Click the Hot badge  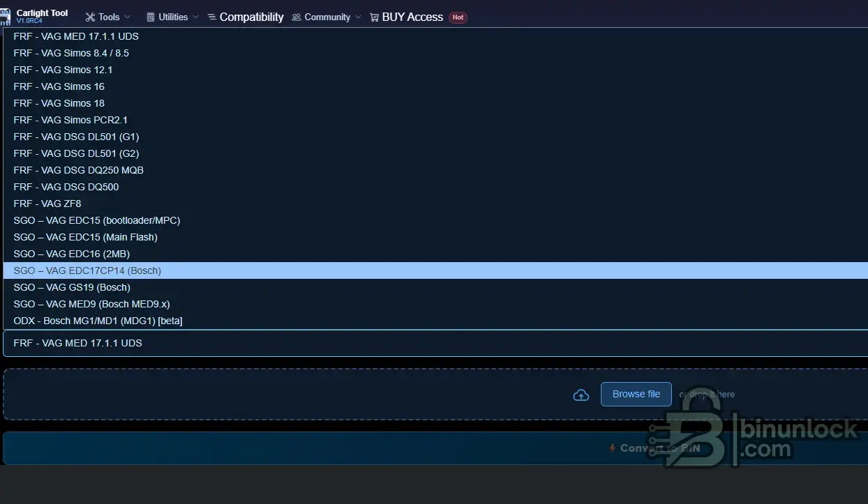pos(458,17)
